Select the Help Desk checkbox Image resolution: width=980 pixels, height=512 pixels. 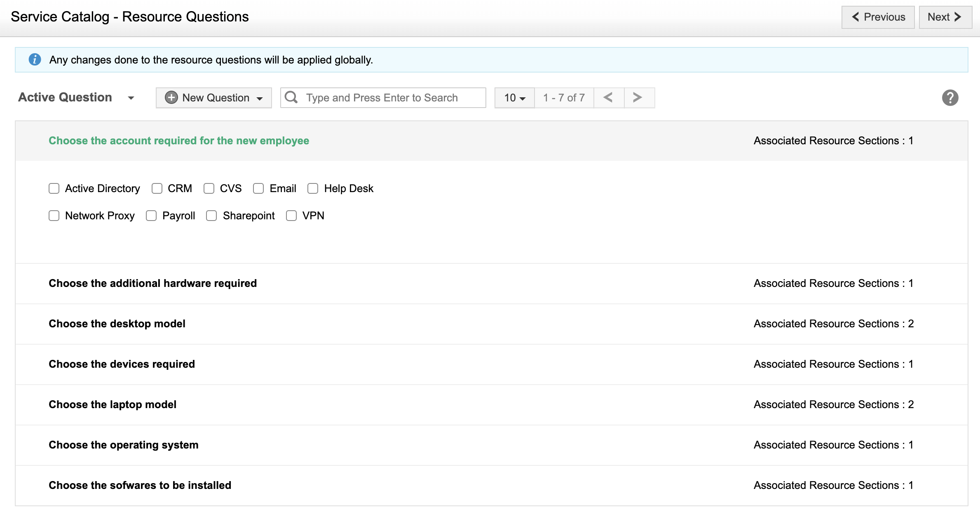(313, 188)
